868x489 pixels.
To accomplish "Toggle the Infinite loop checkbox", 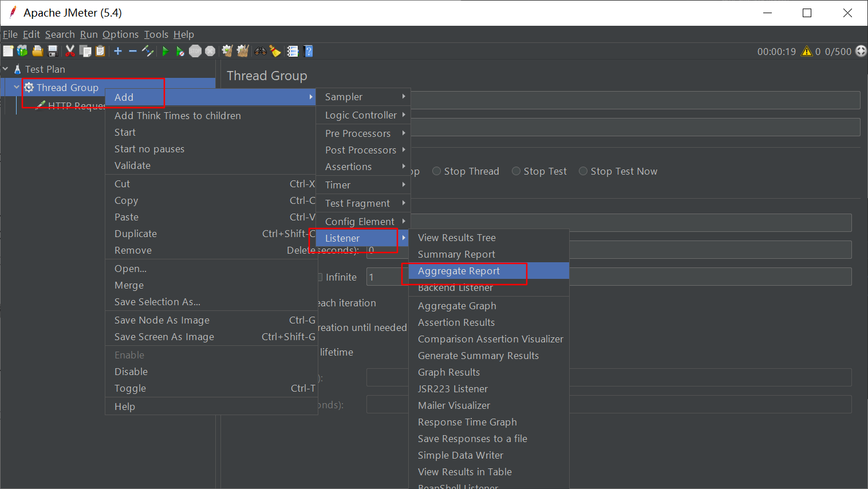I will 320,277.
